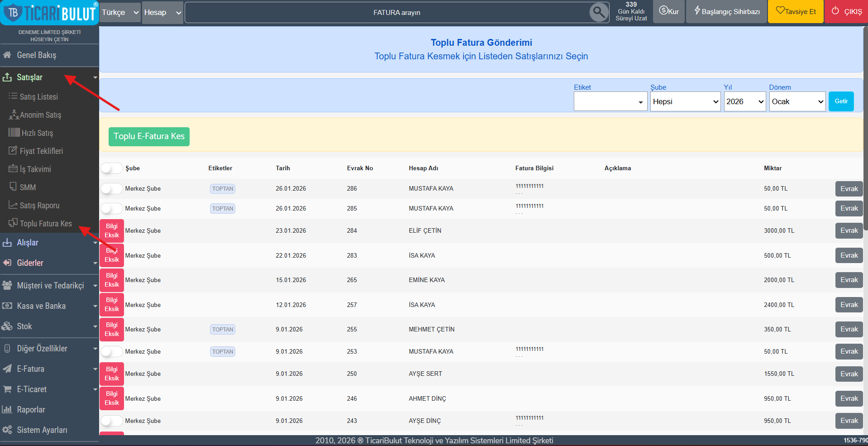Enable the switch for invoice 253 row
This screenshot has height=446, width=868.
pos(111,352)
